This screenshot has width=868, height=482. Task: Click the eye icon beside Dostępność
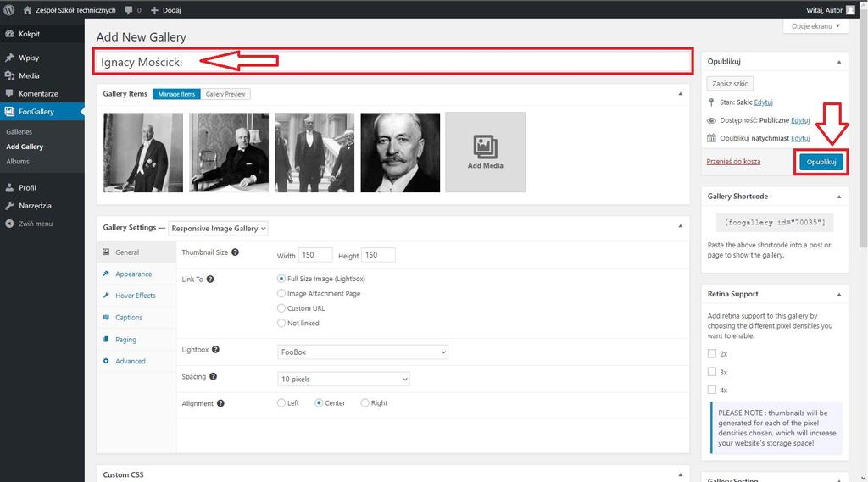pos(711,120)
